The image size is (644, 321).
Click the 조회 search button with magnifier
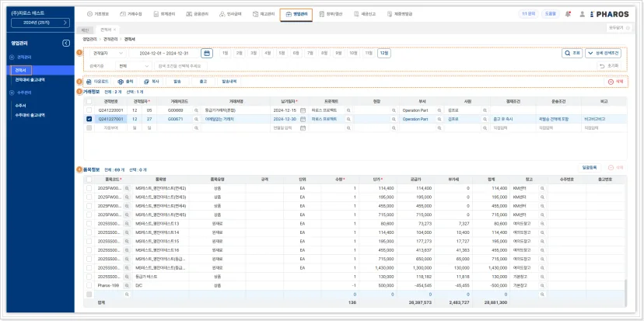572,54
